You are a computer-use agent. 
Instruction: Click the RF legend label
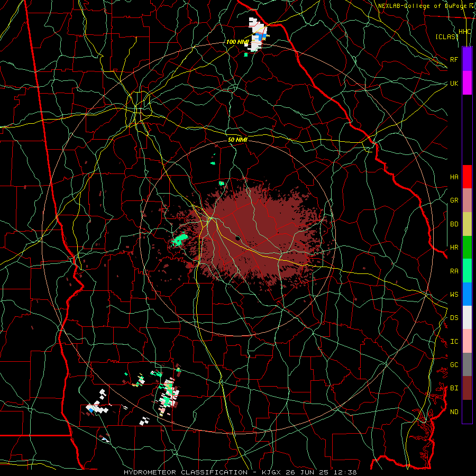(x=454, y=59)
